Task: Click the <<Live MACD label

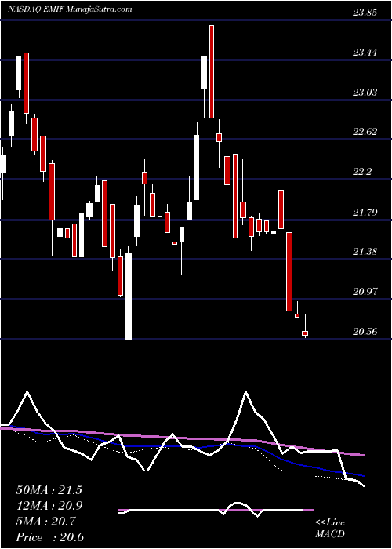Action: (330, 529)
